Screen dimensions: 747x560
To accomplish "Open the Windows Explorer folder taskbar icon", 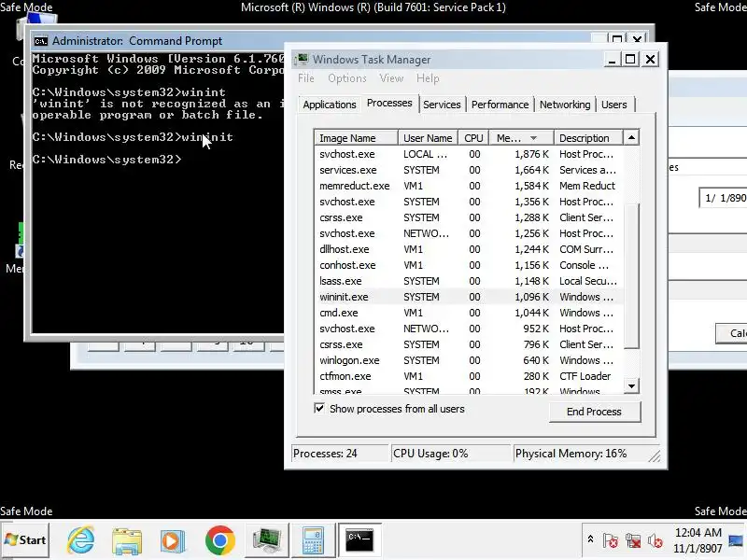I will (127, 540).
